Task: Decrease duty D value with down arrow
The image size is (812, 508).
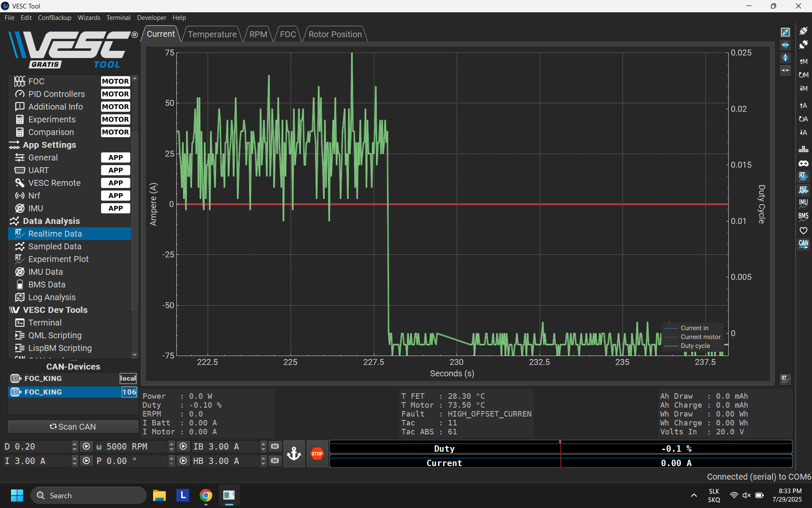Action: 75,450
